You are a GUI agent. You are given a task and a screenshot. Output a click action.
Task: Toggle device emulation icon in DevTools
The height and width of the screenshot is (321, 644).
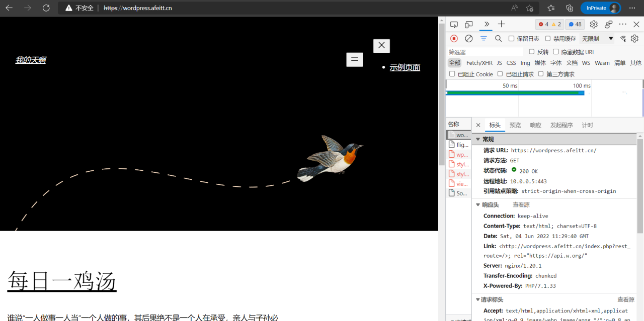point(469,24)
